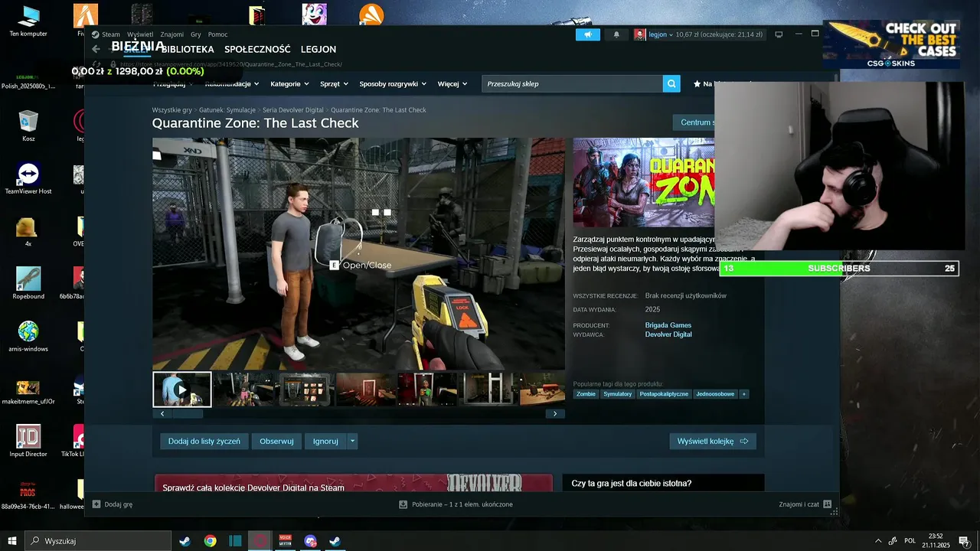Click the legjon profile avatar
This screenshot has height=551, width=980.
pos(640,34)
